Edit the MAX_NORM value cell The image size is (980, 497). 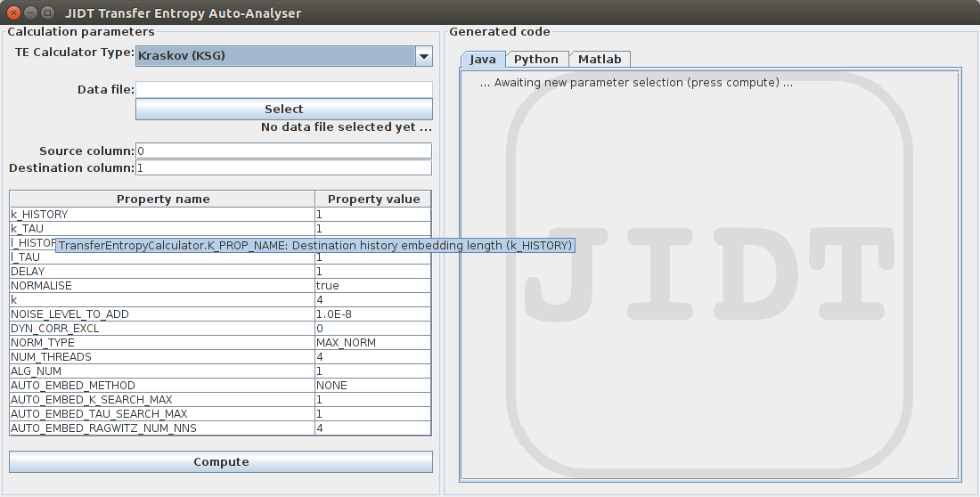(x=373, y=343)
